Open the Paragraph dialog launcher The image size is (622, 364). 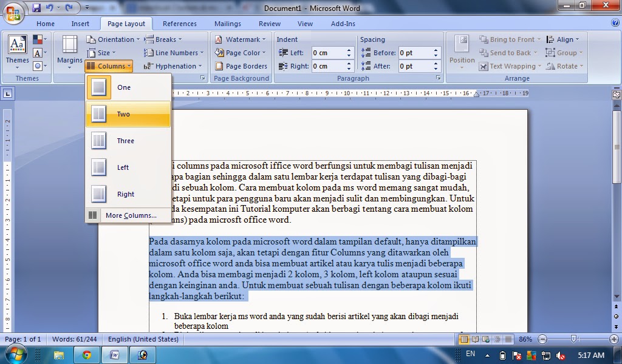coord(439,78)
